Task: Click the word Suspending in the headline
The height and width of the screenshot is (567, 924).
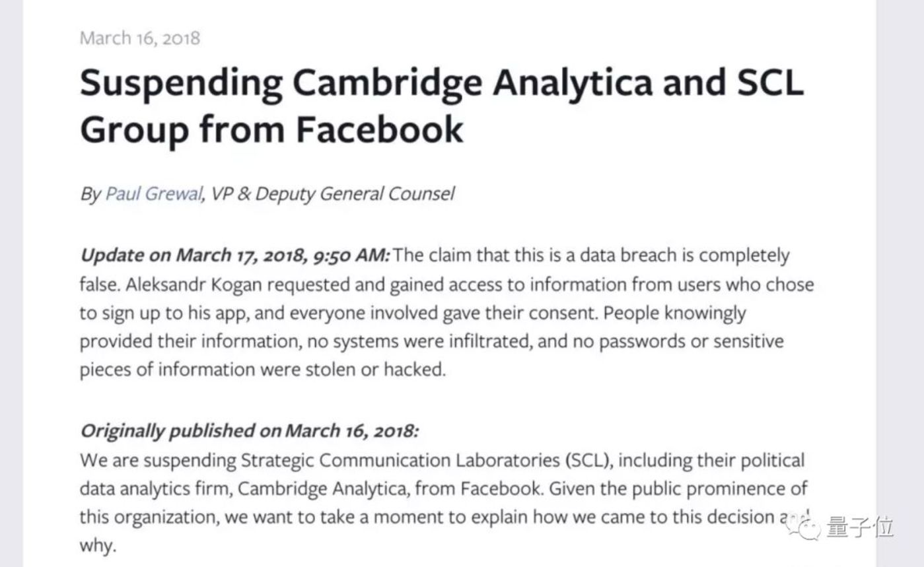Action: [180, 84]
